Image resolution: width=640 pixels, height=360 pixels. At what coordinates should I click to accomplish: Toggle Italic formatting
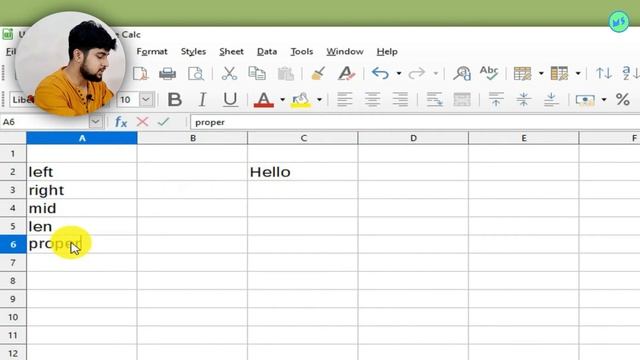pos(202,100)
